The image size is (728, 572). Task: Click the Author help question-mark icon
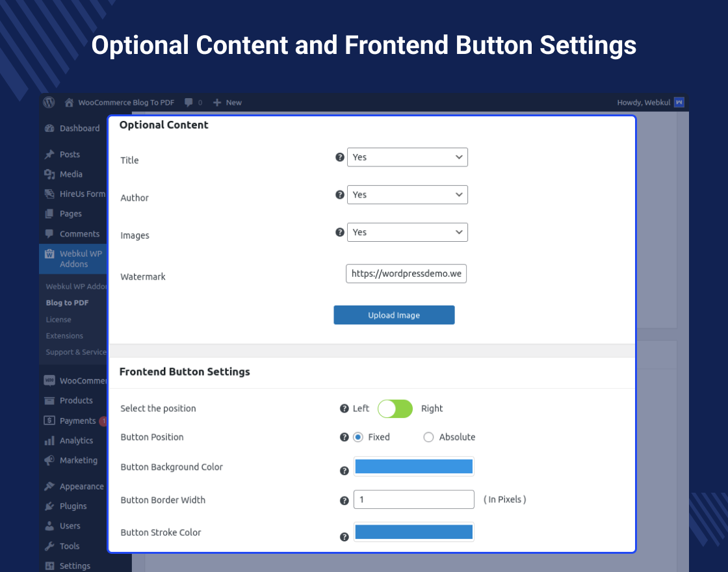click(339, 194)
